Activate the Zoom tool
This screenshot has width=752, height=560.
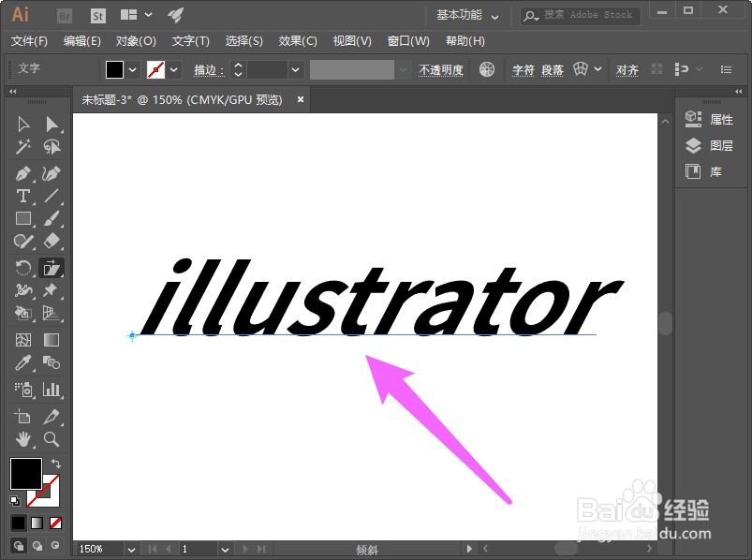pyautogui.click(x=51, y=439)
